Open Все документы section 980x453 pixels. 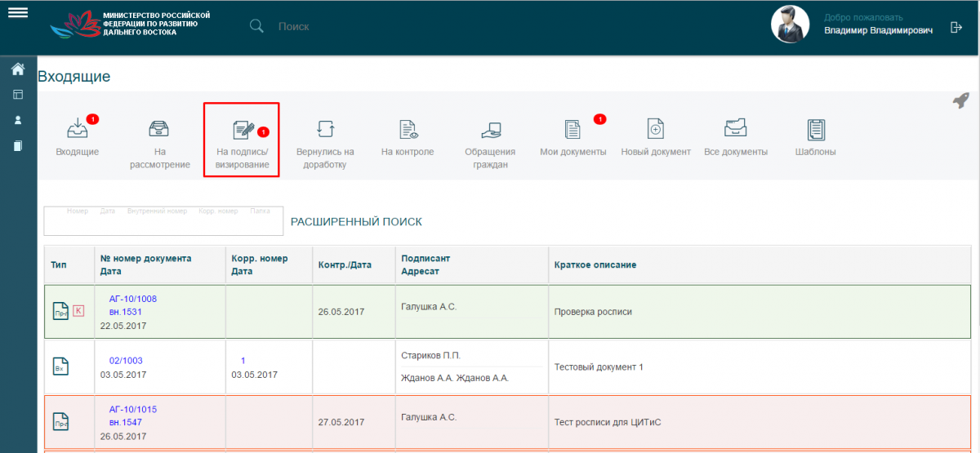736,130
